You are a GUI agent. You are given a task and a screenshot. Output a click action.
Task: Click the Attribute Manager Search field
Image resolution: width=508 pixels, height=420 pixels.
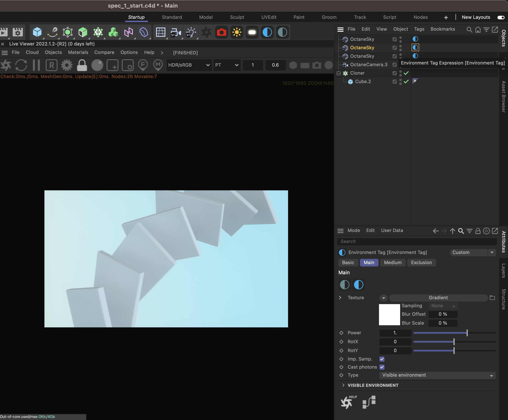tap(417, 242)
